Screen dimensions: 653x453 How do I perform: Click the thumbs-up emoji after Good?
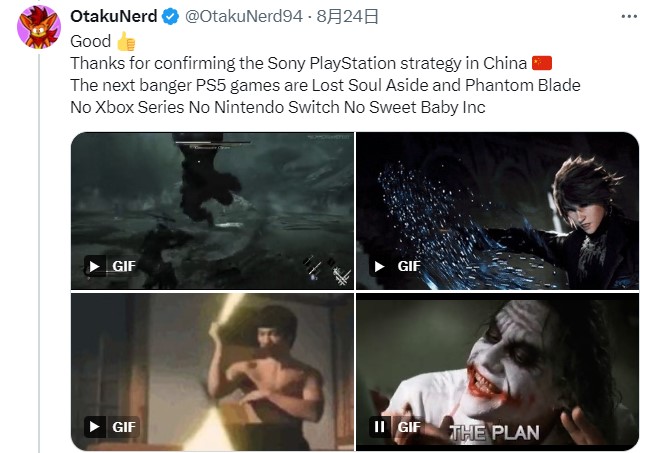(x=126, y=42)
